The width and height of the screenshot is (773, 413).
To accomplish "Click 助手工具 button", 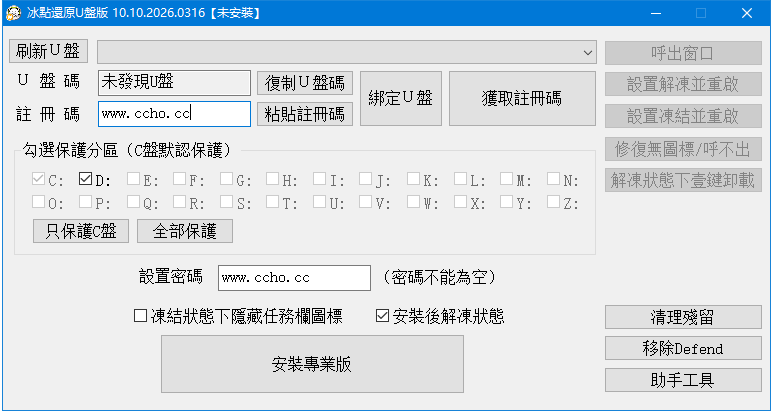I will coord(685,380).
